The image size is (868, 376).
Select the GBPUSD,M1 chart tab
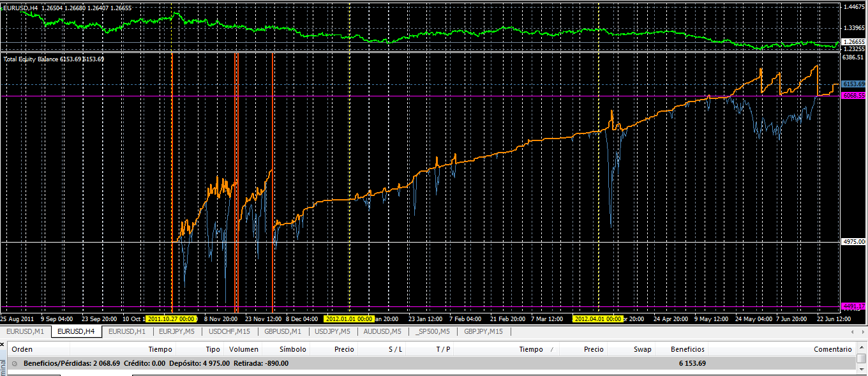coord(283,331)
